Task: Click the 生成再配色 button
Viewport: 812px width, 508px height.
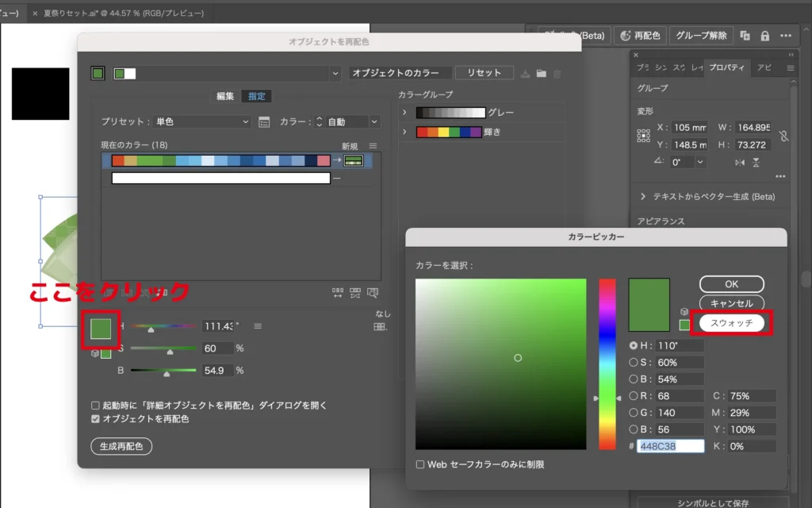Action: (x=121, y=446)
